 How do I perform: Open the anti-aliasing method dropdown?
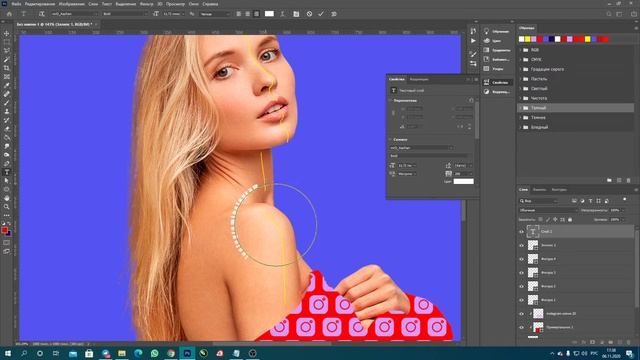(215, 14)
